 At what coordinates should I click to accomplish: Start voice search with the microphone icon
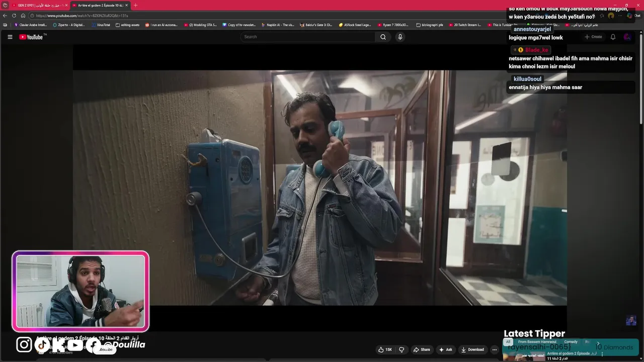point(400,37)
